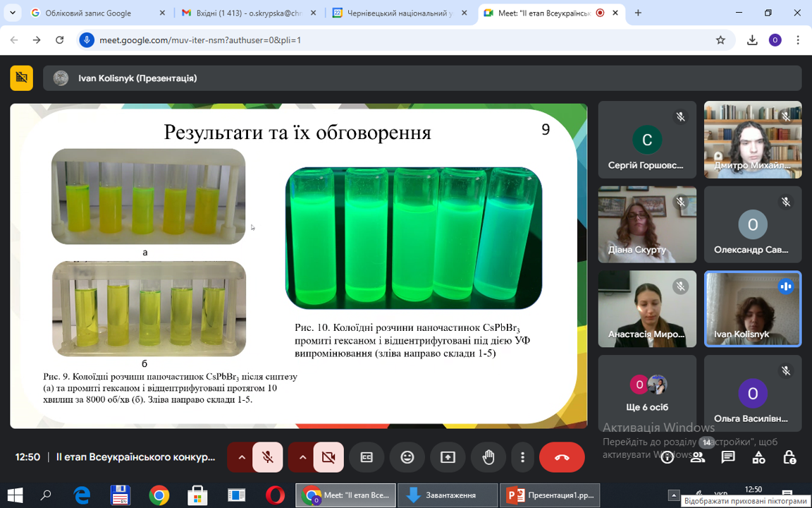Open the chat messages panel icon

(x=728, y=457)
